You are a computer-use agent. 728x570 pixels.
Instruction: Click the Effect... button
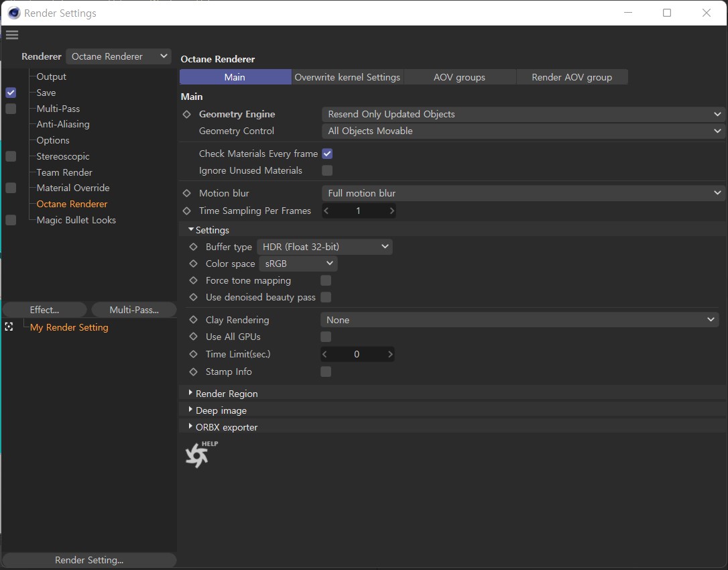[44, 310]
